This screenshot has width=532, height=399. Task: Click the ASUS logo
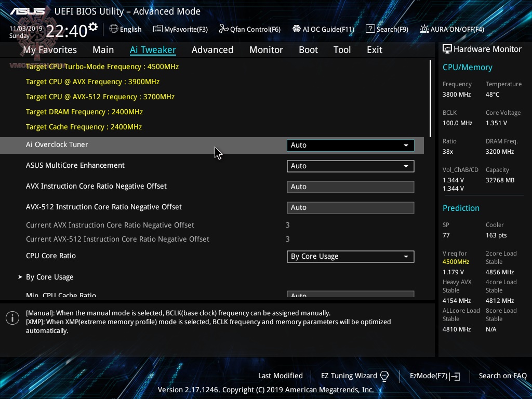point(28,11)
